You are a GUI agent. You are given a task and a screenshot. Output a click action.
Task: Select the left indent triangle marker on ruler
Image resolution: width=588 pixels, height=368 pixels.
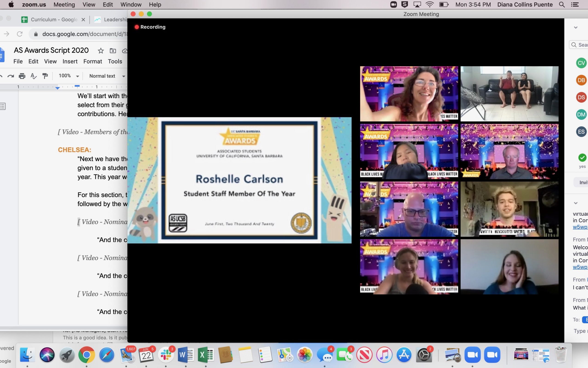click(x=58, y=88)
